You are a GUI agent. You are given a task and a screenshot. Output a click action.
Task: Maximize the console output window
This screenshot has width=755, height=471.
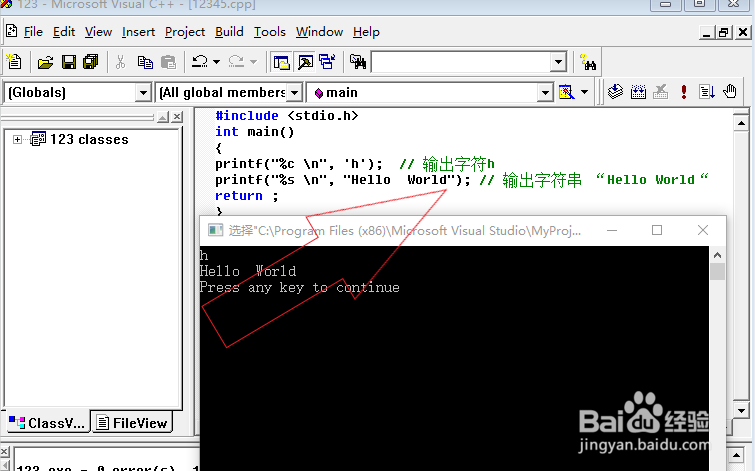(657, 230)
